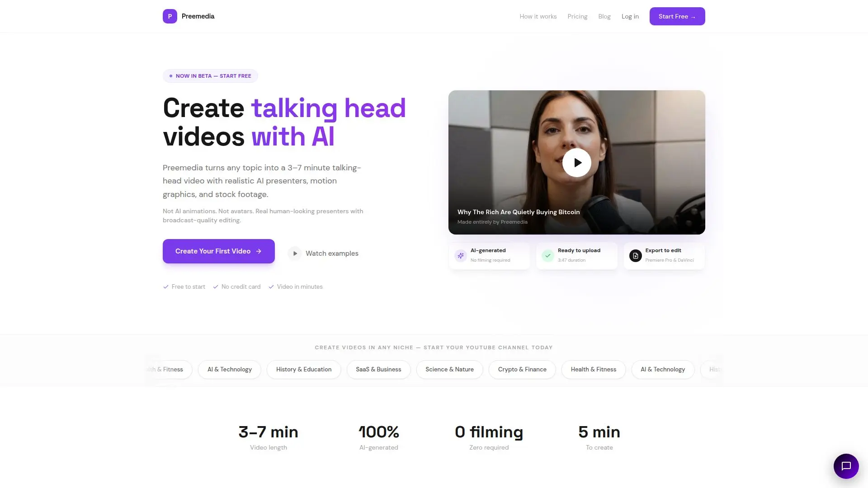Open the Blog nav link
This screenshot has width=868, height=488.
coord(604,16)
